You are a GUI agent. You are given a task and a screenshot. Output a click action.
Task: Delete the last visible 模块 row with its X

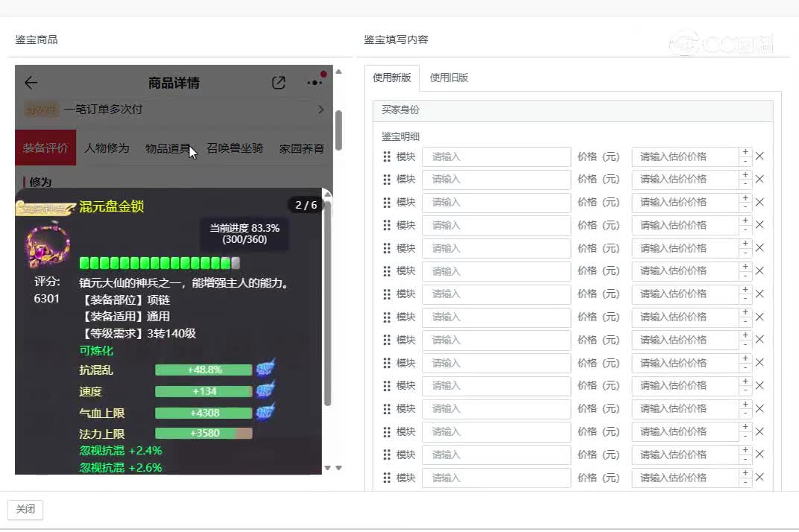point(759,478)
